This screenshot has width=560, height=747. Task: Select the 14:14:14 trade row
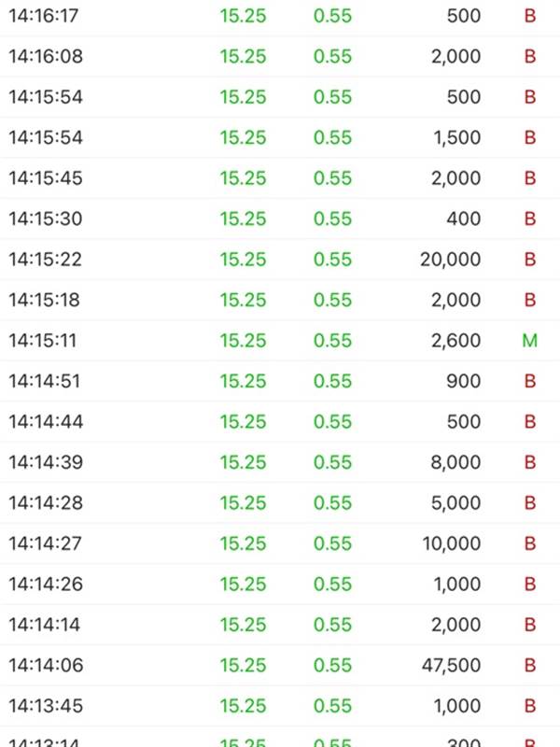click(280, 625)
